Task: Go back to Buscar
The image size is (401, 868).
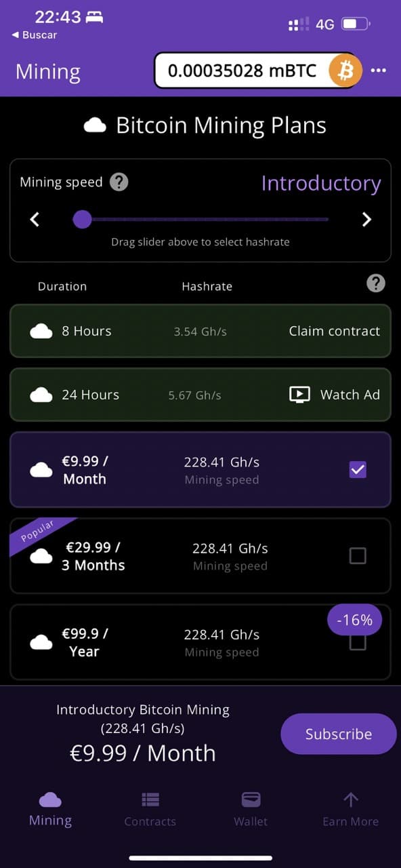Action: pyautogui.click(x=35, y=35)
